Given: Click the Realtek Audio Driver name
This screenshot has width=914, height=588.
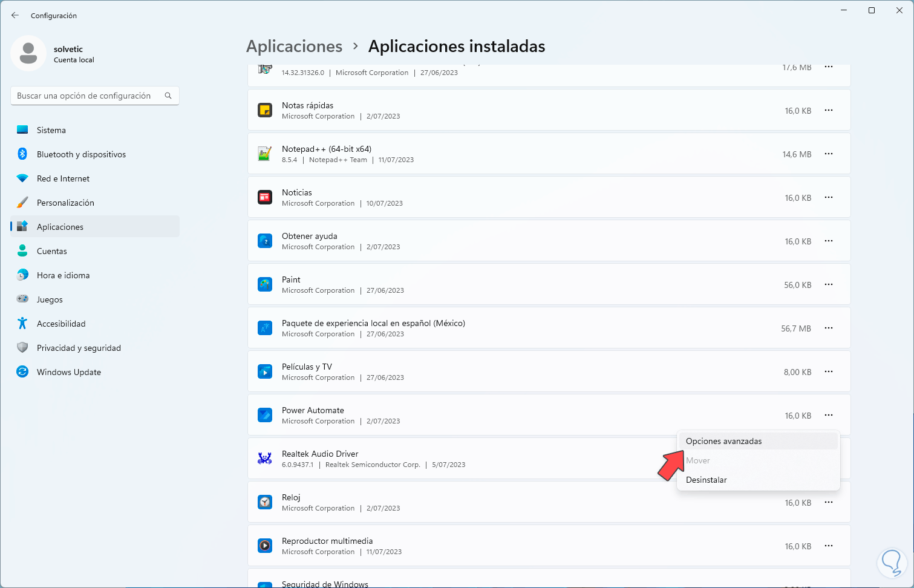Looking at the screenshot, I should coord(320,454).
